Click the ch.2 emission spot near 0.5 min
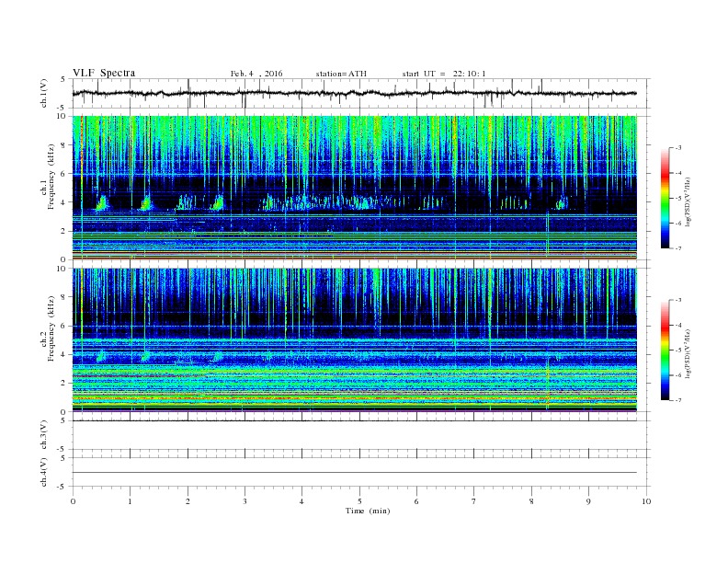Viewport: 728px width, 563px height. tap(101, 356)
